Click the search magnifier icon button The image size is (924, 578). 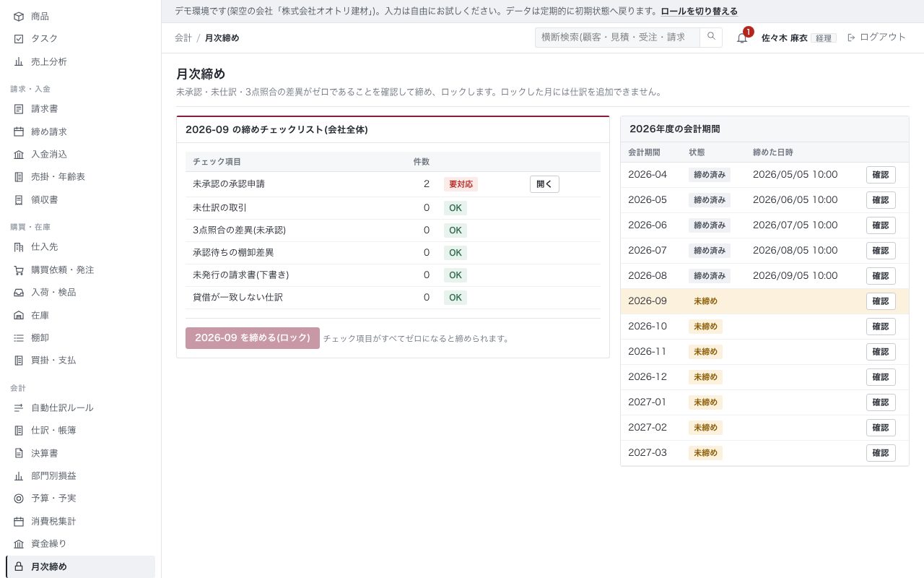[x=711, y=38]
